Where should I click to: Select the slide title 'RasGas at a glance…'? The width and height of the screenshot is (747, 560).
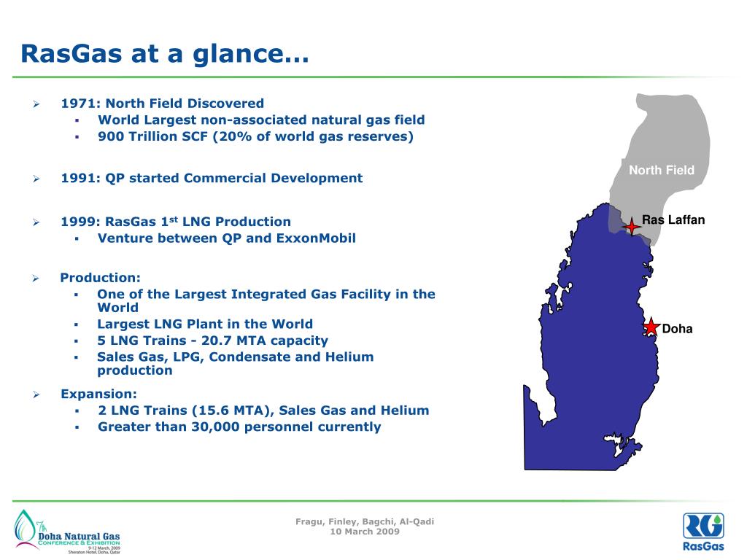pos(165,52)
